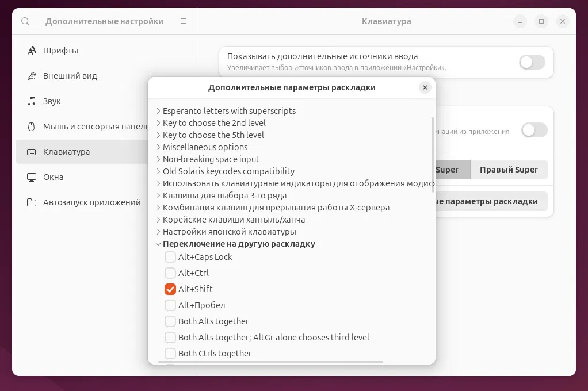Expand Key to choose the 5th level
This screenshot has height=391, width=588.
click(158, 135)
